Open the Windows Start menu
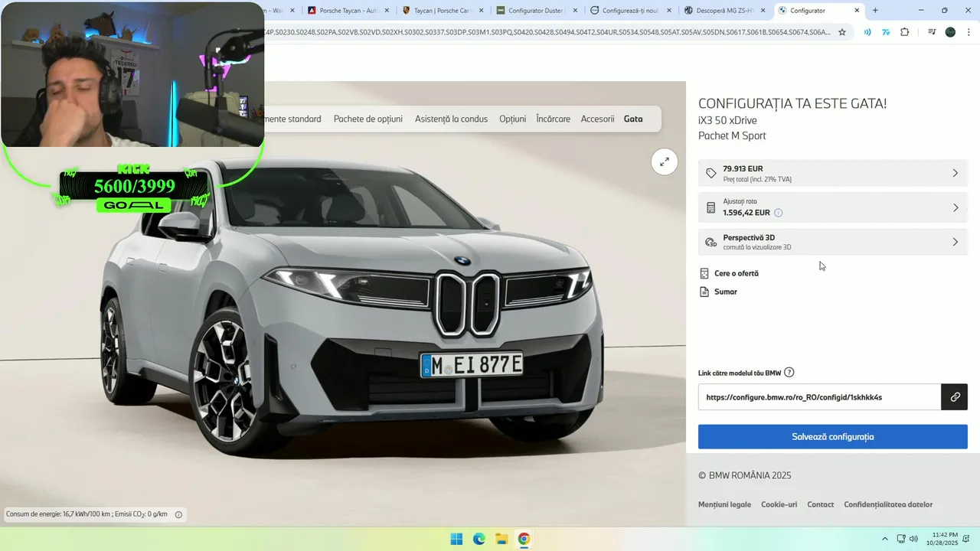The height and width of the screenshot is (551, 980). 456,539
